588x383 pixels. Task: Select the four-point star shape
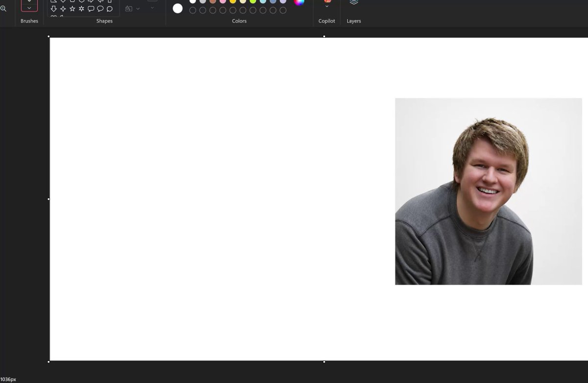tap(63, 9)
